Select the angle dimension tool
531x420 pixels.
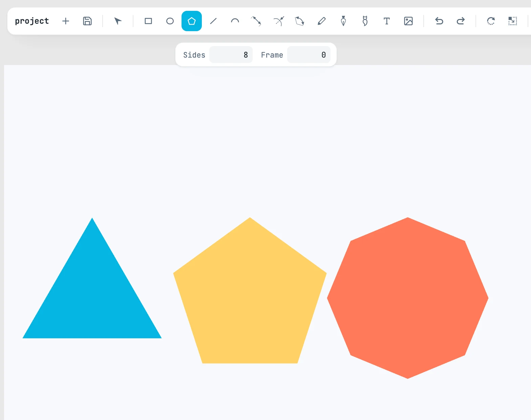(x=300, y=21)
